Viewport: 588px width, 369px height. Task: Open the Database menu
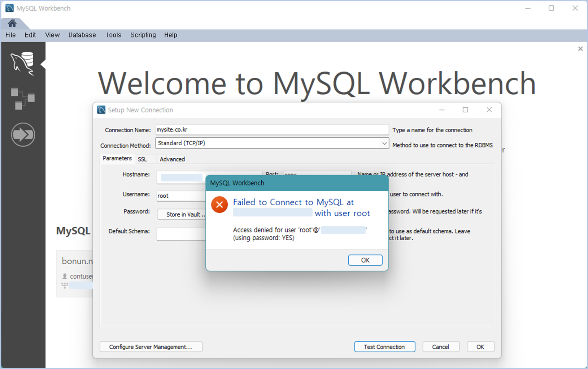(82, 35)
